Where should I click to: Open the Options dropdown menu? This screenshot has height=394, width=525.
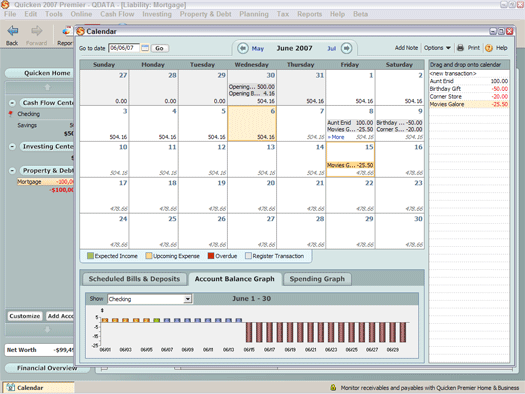coord(437,48)
